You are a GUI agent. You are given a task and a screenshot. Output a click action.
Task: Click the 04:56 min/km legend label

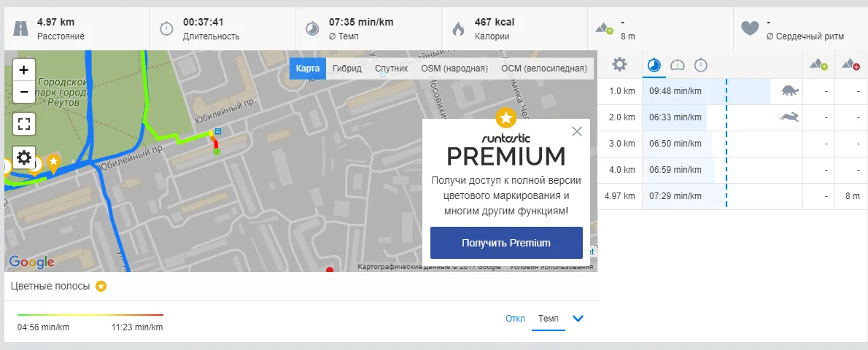click(x=43, y=327)
